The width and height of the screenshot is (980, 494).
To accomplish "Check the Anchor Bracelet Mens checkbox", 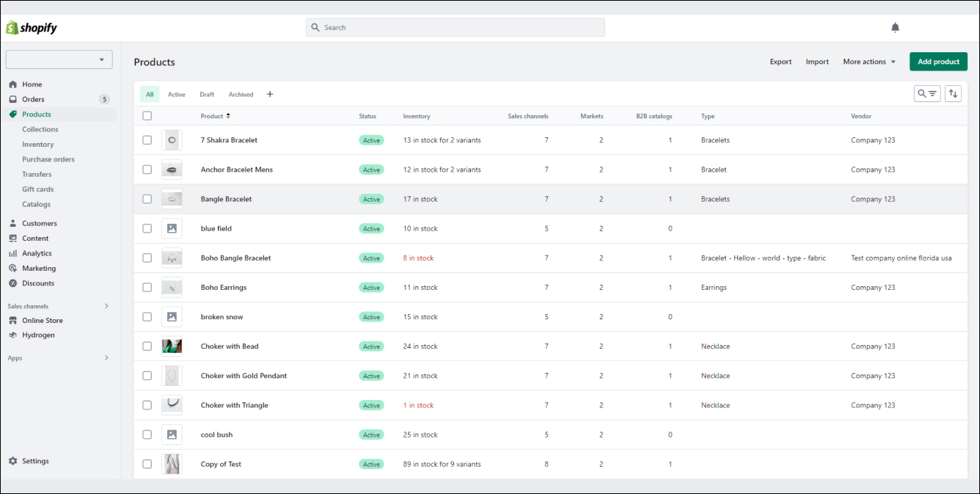I will (147, 170).
